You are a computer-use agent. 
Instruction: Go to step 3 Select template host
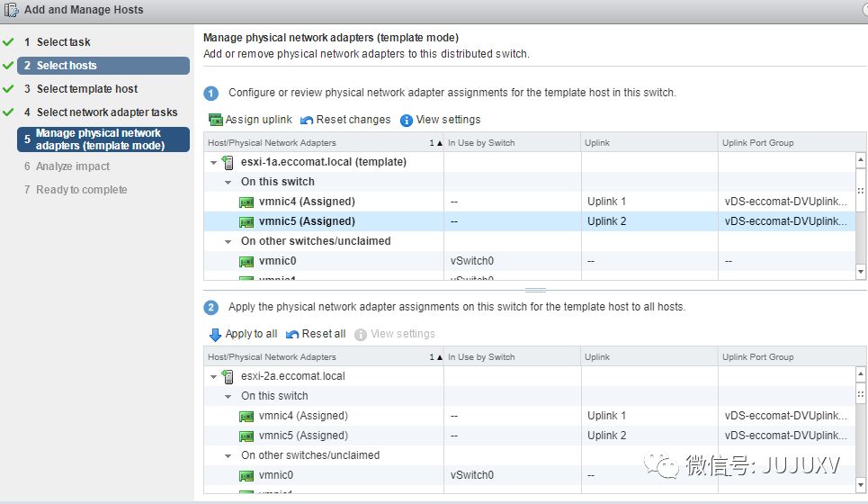click(87, 89)
